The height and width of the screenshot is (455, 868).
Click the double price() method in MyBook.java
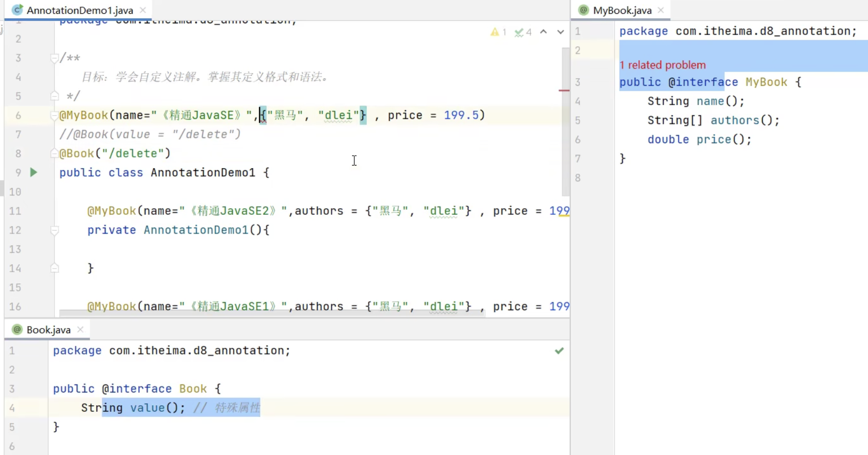pos(699,140)
